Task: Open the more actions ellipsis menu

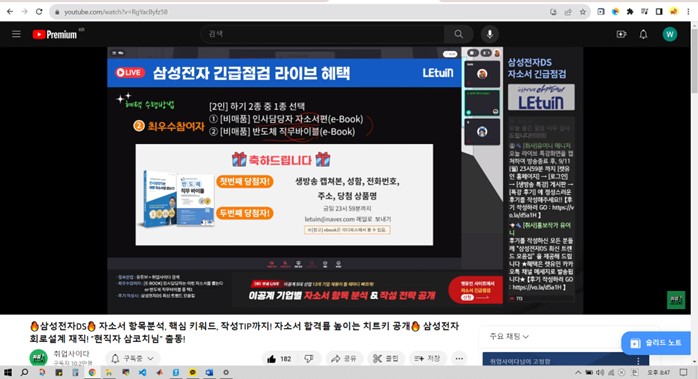Action: [x=459, y=359]
